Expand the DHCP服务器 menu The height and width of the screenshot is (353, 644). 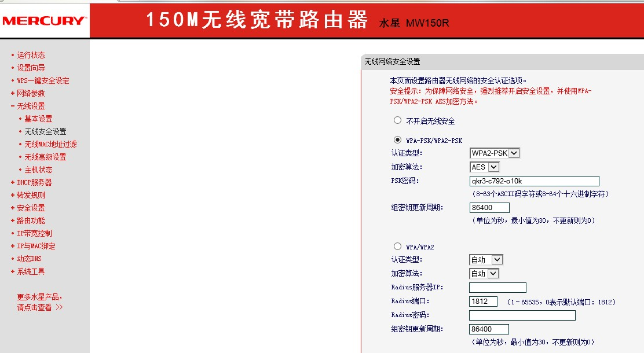point(35,182)
